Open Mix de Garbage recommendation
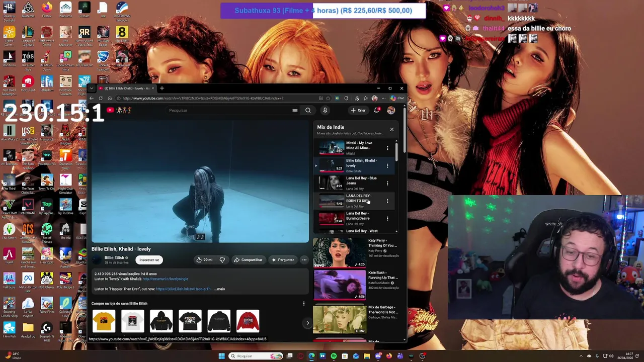The width and height of the screenshot is (644, 362). tap(356, 319)
